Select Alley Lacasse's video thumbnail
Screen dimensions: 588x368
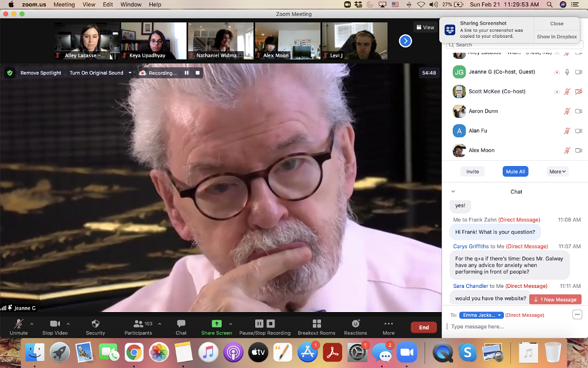pos(86,41)
